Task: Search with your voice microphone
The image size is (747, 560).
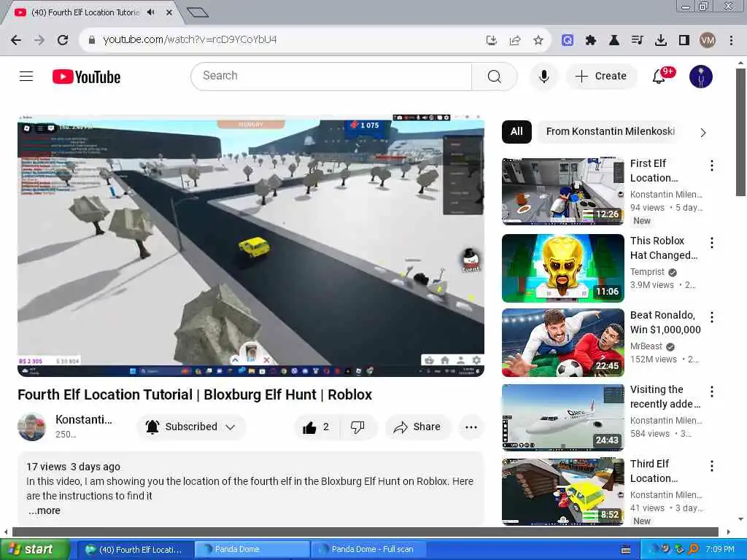Action: 543,76
